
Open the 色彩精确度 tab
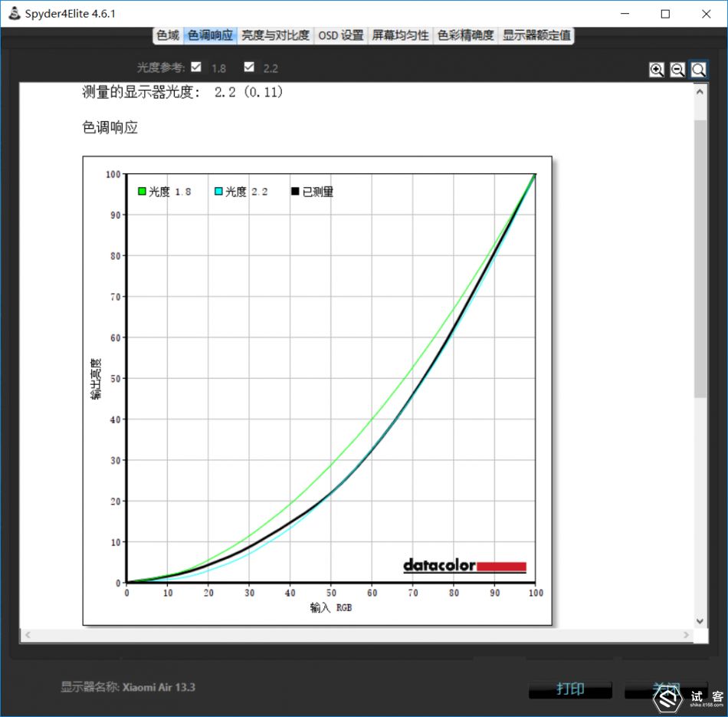(466, 35)
